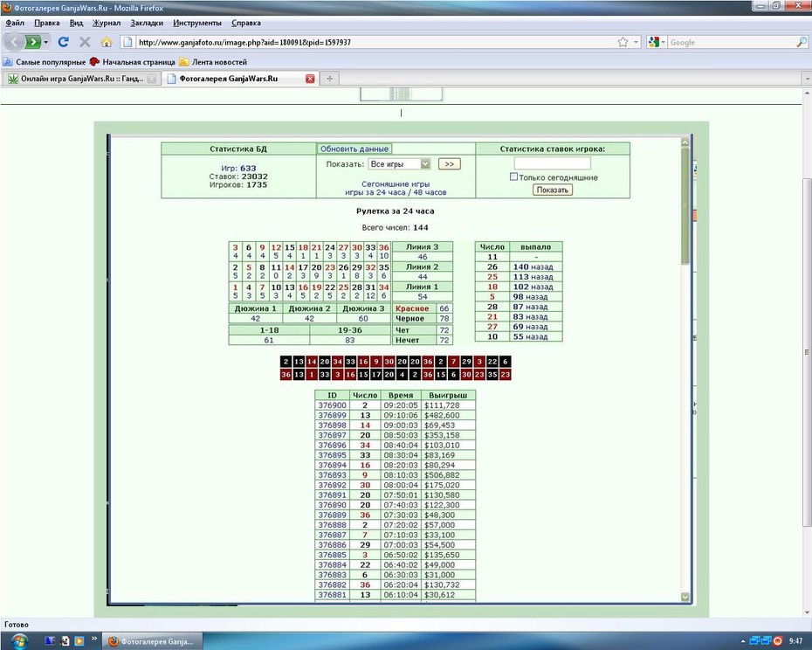The image size is (812, 650).
Task: Click the Обновить данные link
Action: coord(354,149)
